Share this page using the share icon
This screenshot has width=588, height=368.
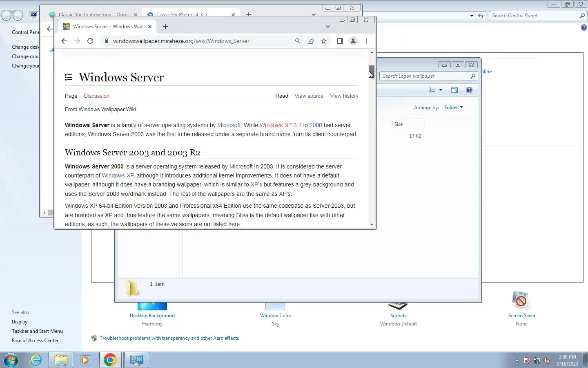pos(311,41)
